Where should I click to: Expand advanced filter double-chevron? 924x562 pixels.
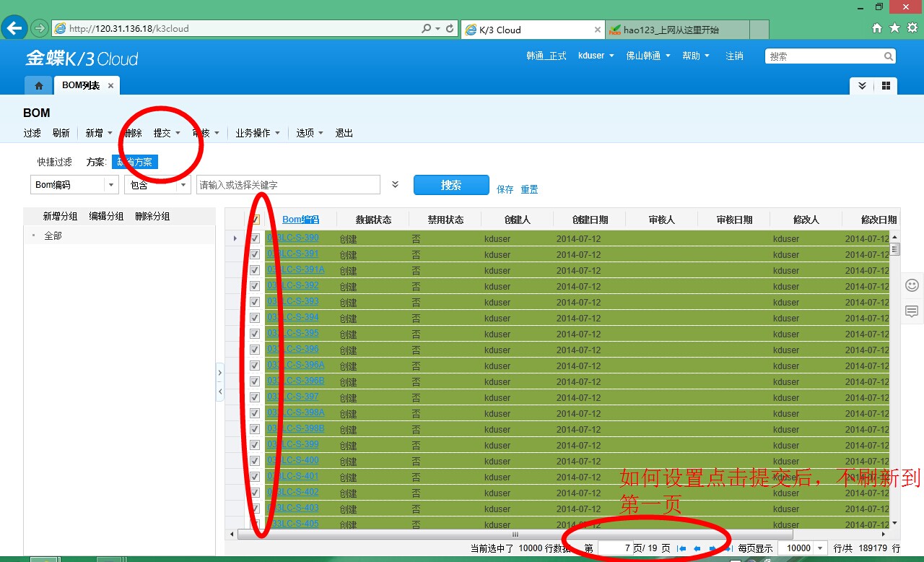click(x=395, y=184)
